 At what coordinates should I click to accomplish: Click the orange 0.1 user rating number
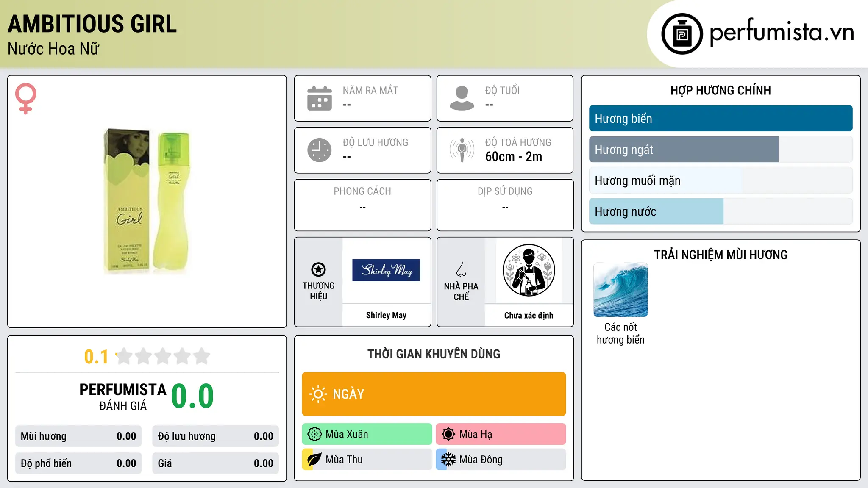[96, 357]
